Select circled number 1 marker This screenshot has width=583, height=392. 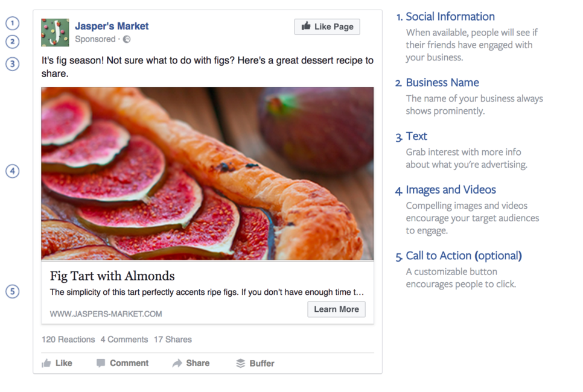(x=12, y=24)
